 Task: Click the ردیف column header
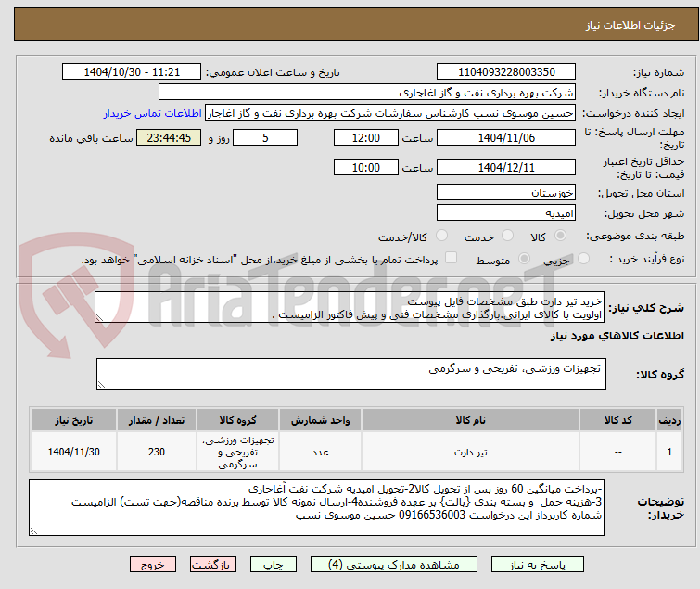[669, 420]
